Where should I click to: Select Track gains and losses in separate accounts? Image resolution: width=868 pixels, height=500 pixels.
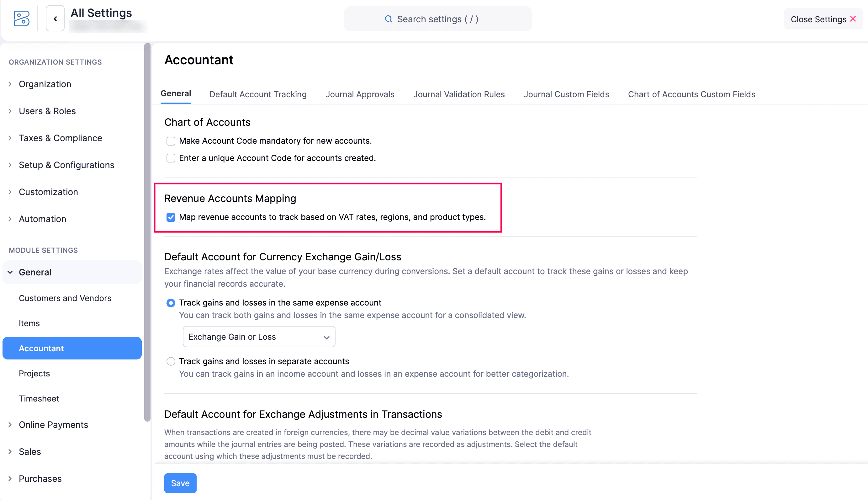[171, 361]
